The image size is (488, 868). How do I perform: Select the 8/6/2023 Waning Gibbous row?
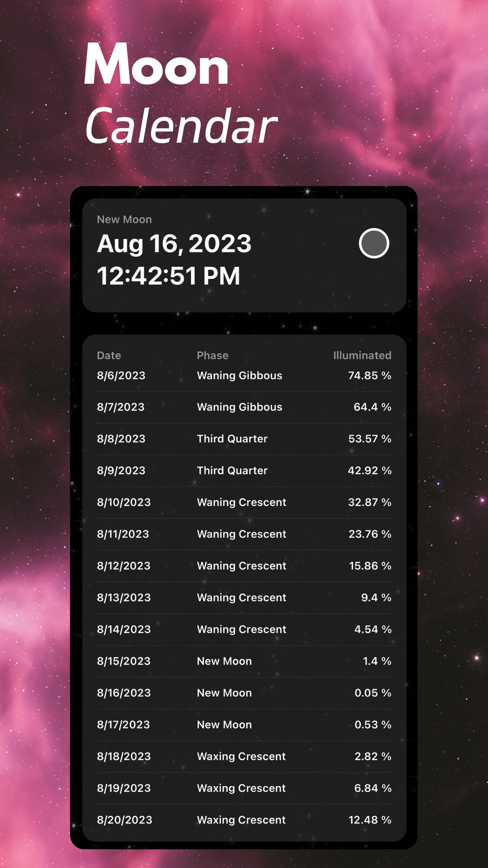(244, 375)
